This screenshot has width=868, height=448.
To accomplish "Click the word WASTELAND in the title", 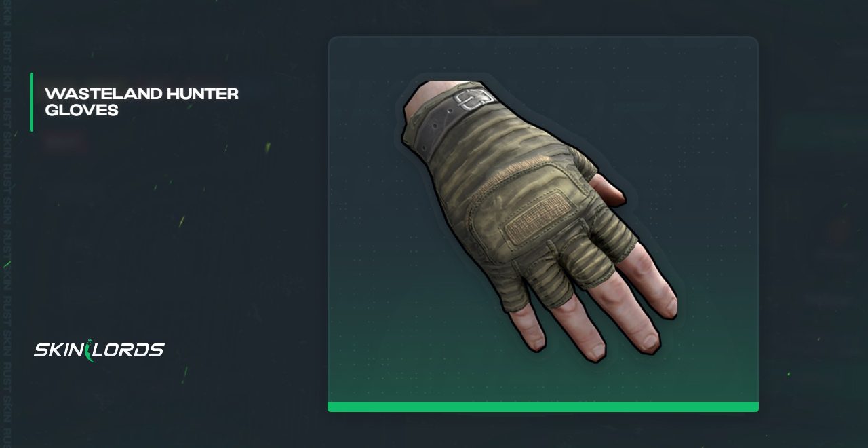I will 94,94.
